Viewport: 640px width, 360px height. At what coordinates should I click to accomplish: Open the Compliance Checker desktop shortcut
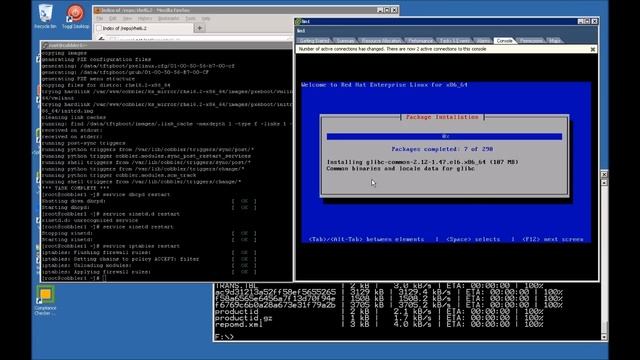[45, 300]
